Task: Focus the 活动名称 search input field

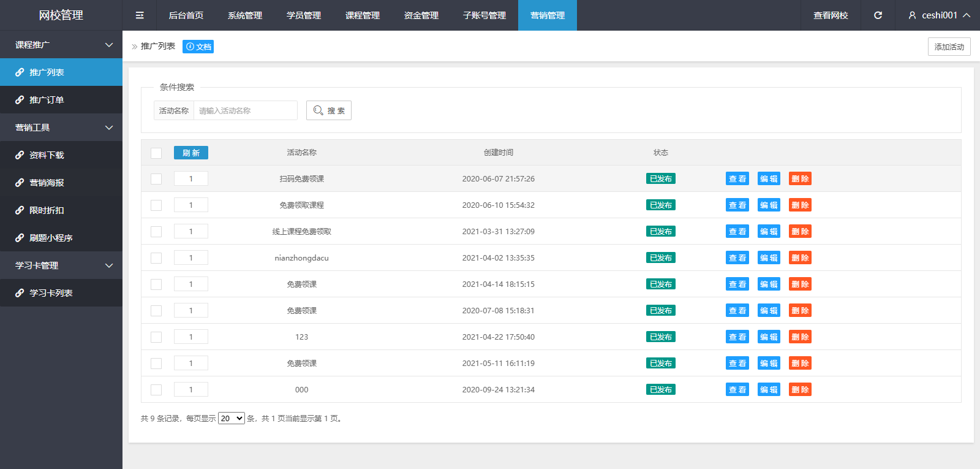Action: (246, 110)
